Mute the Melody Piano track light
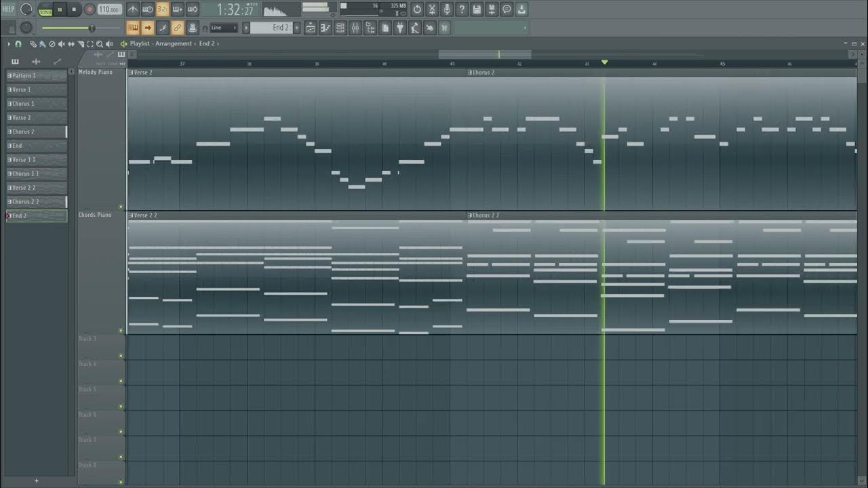868x488 pixels. [x=121, y=207]
